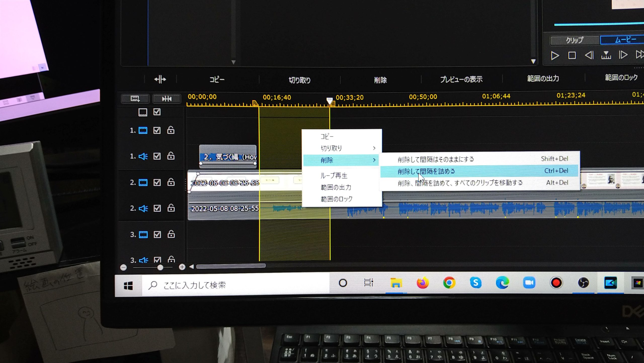Open the library panel dropdown arrow
The image size is (644, 363).
pos(233,62)
